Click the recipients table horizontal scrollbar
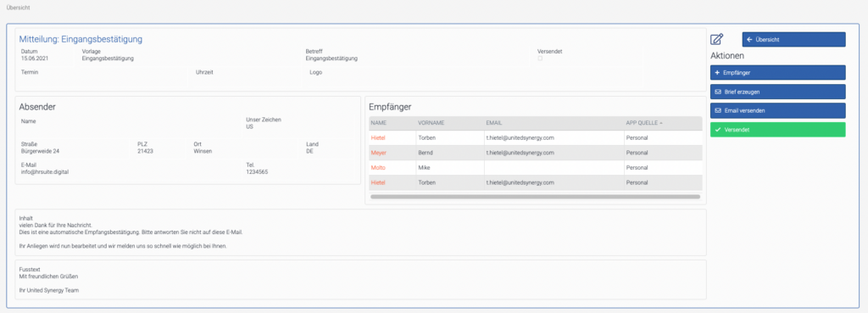Screen dimensions: 868x313 point(536,197)
